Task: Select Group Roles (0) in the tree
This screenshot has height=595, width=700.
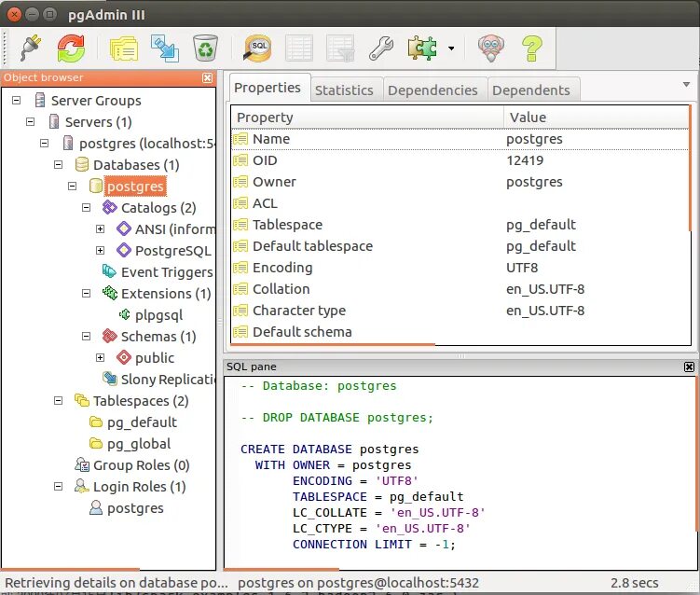Action: [x=141, y=465]
